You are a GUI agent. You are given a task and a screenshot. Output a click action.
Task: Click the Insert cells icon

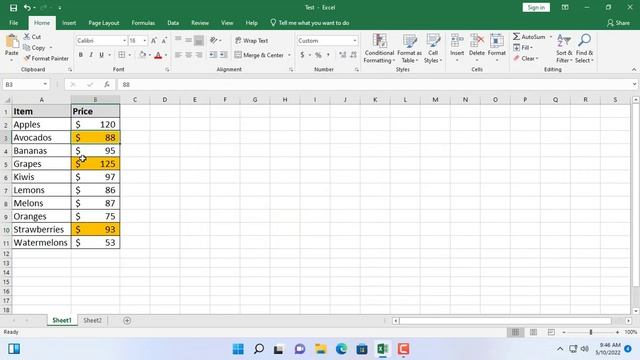457,41
